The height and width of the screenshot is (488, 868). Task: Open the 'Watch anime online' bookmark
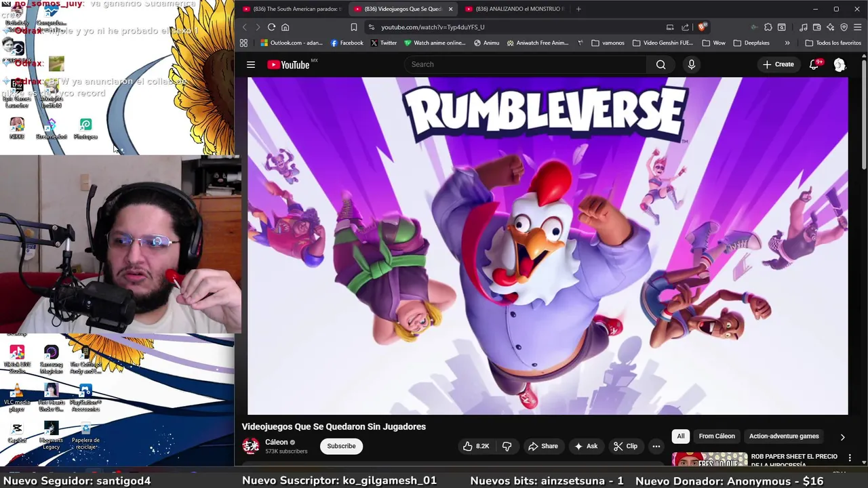pyautogui.click(x=435, y=43)
